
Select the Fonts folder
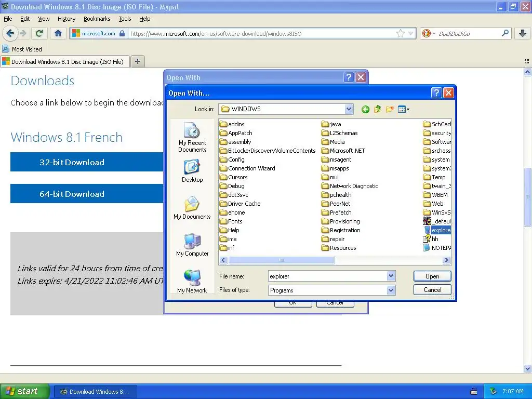tap(231, 221)
